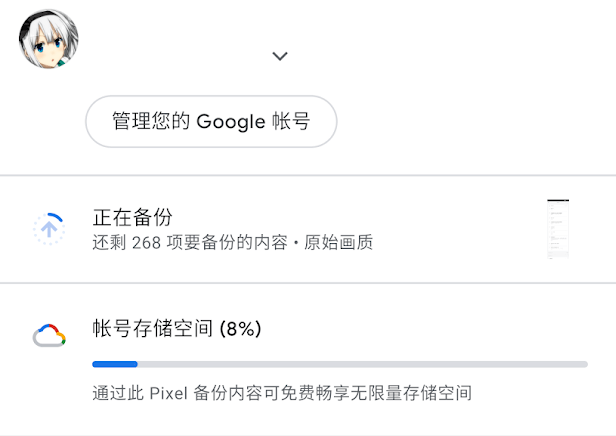This screenshot has width=616, height=436.
Task: Click the gray unused portion of storage bar
Action: pyautogui.click(x=362, y=364)
